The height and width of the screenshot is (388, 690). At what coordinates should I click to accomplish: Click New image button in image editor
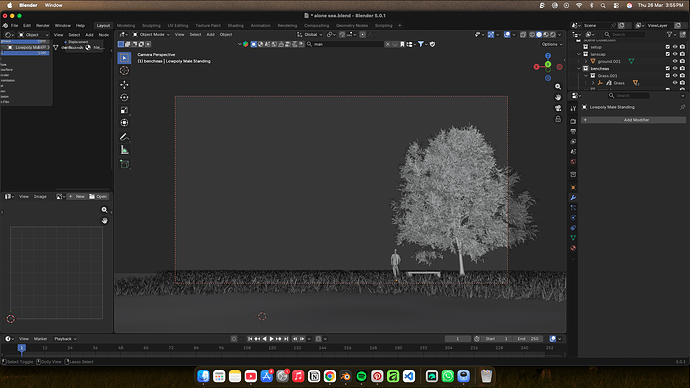tap(77, 197)
